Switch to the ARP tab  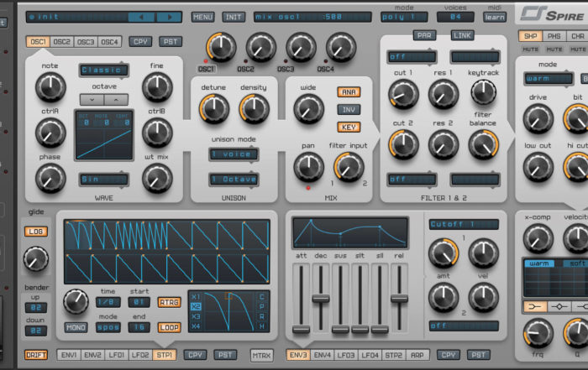(417, 355)
